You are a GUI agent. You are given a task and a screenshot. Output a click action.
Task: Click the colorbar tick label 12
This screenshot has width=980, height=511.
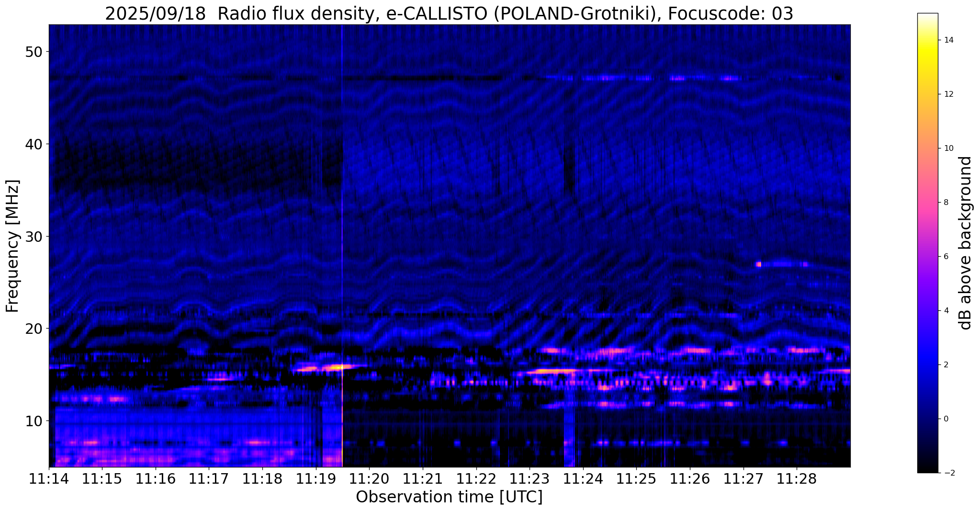point(948,94)
